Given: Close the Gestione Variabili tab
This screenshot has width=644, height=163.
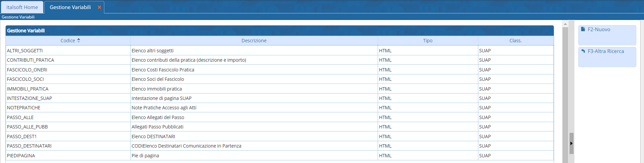Looking at the screenshot, I should click(99, 7).
